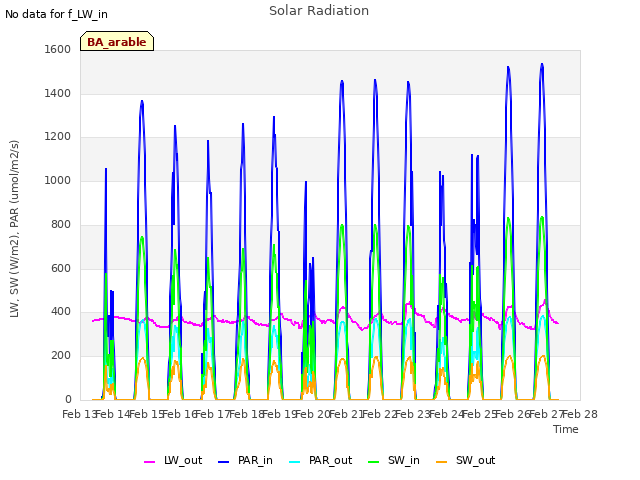The image size is (640, 480).
Task: Click the 600 y-axis tick label
Action: (61, 269)
